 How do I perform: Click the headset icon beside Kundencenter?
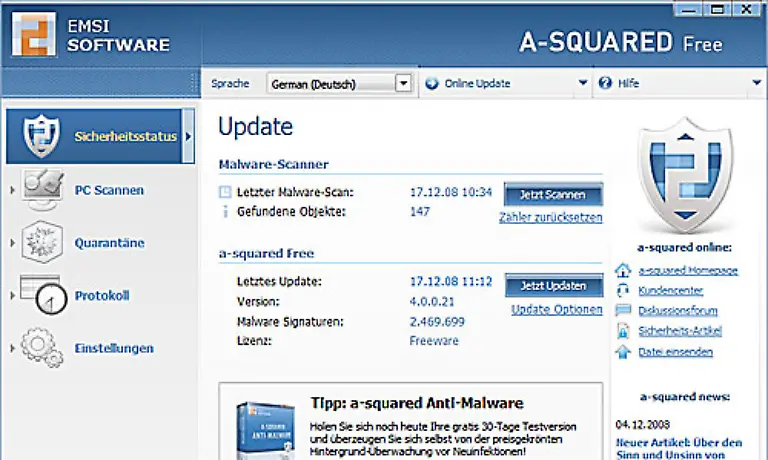623,290
